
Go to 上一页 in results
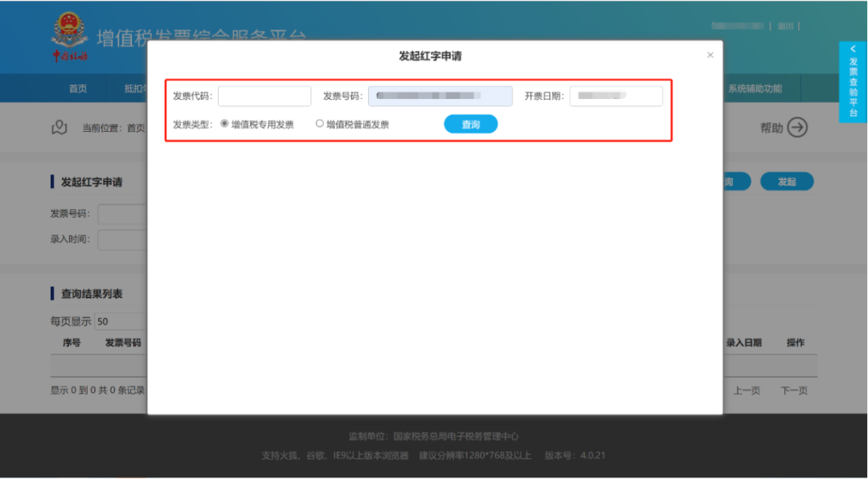[746, 391]
